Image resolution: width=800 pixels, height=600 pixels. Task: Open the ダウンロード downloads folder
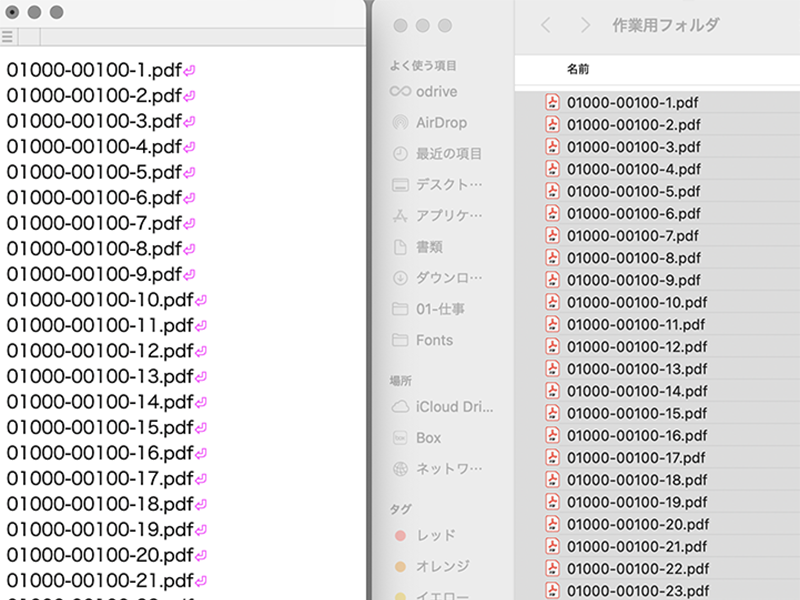448,278
